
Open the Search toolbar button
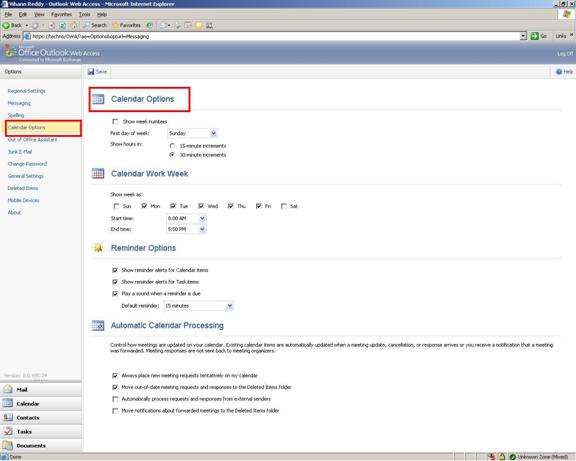coord(95,25)
